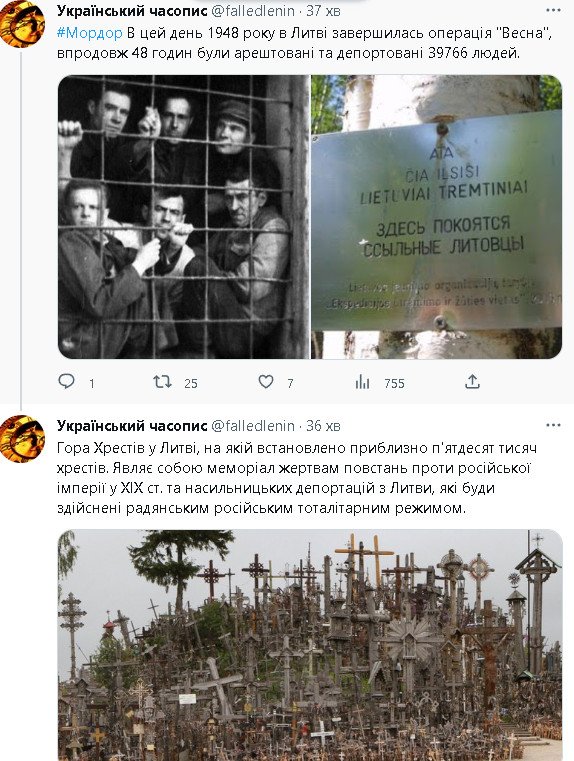Screen dimensions: 574x761
Task: Open the #Мордор hashtag link
Action: [90, 33]
